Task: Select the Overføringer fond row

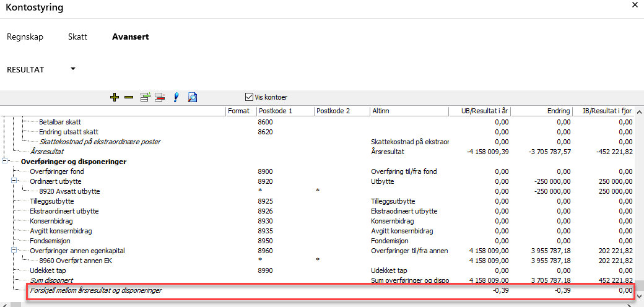Action: pos(57,171)
